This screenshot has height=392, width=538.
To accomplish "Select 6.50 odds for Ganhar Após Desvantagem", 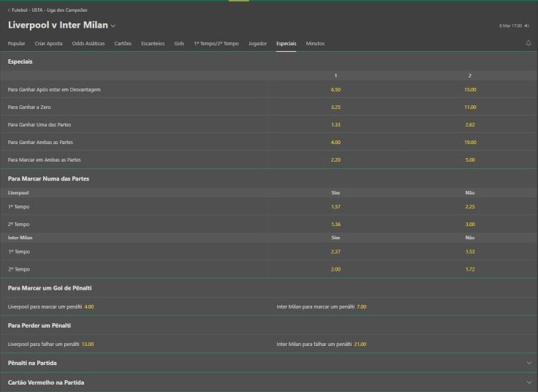I will 336,90.
